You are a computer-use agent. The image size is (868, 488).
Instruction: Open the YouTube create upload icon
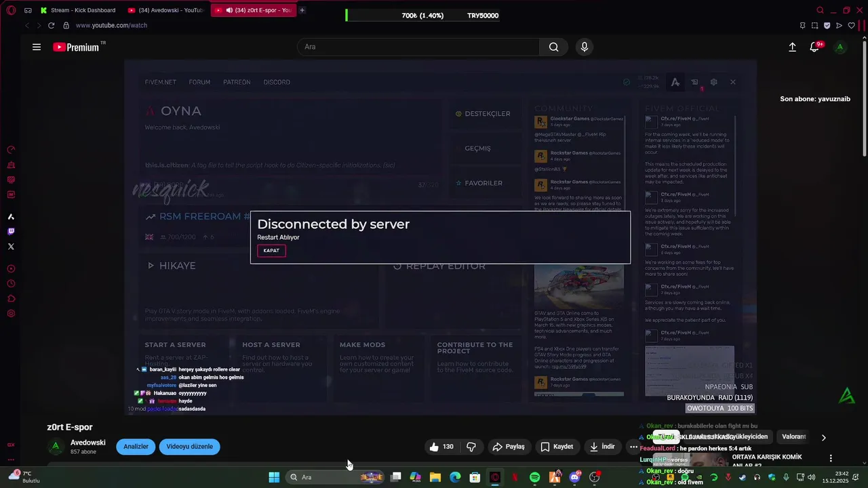click(x=792, y=47)
